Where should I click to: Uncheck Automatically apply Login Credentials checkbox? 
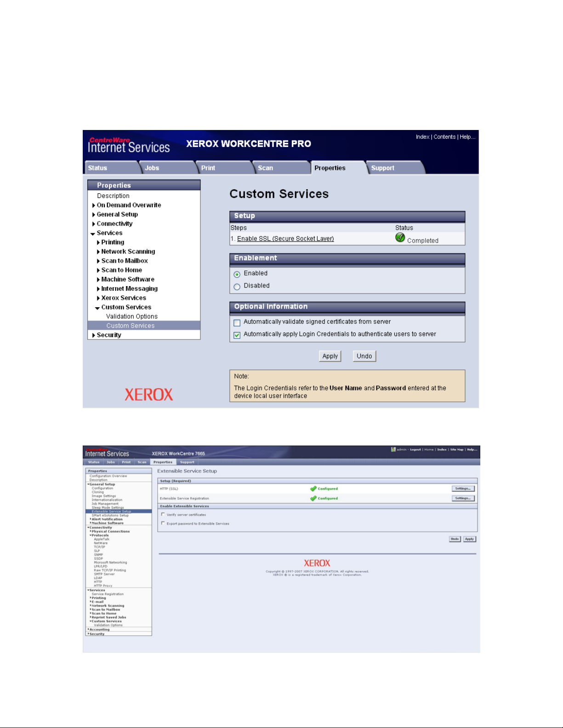237,335
